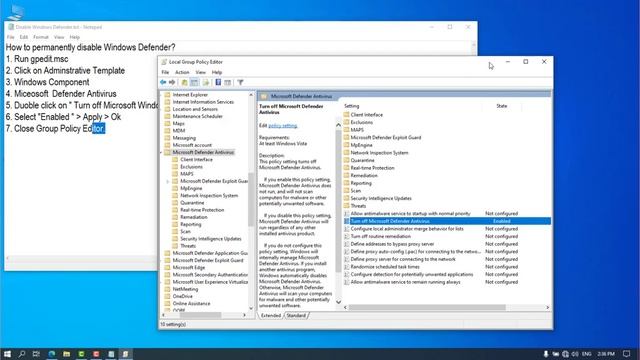This screenshot has height=360, width=640.
Task: Select NetMeeting in the console tree
Action: [185, 289]
